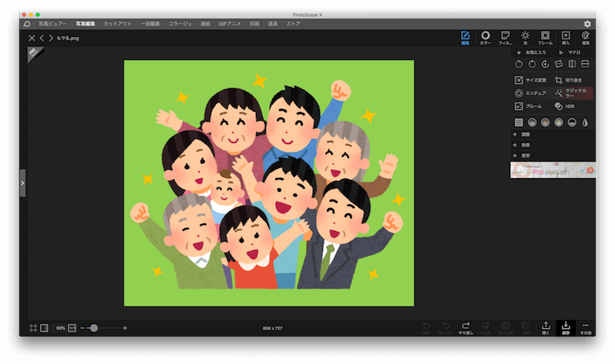615x364 pixels.
Task: Toggle the compare original view icon
Action: (x=44, y=328)
